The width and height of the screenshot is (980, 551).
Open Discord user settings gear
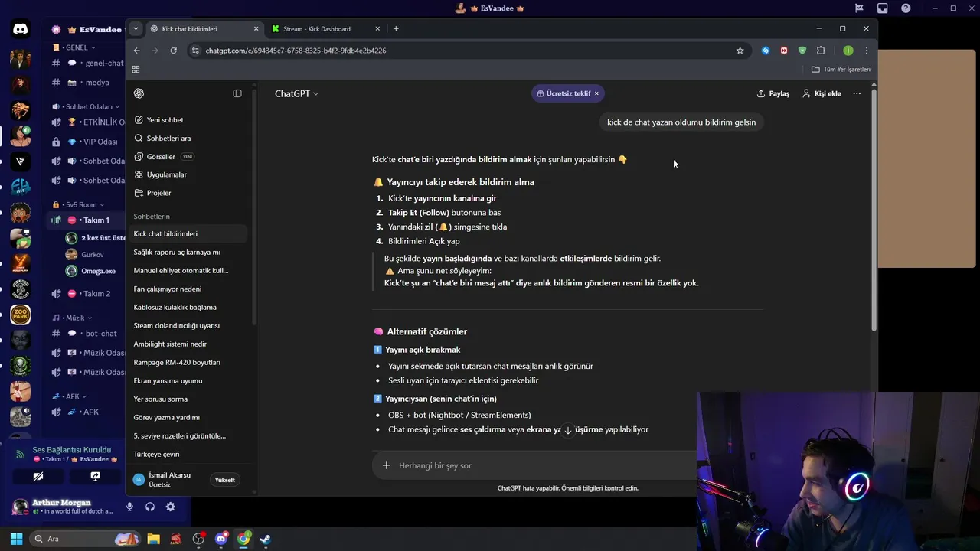[x=170, y=507]
